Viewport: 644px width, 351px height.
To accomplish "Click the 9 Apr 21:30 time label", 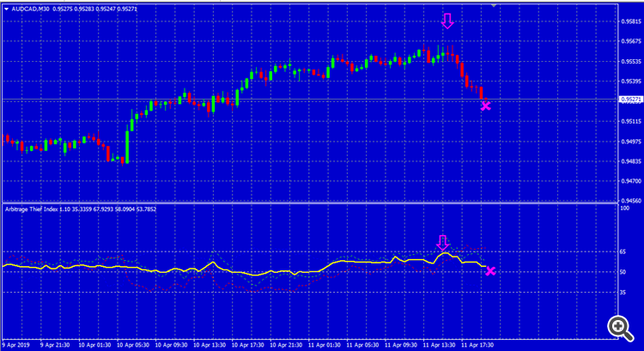I will click(x=55, y=345).
